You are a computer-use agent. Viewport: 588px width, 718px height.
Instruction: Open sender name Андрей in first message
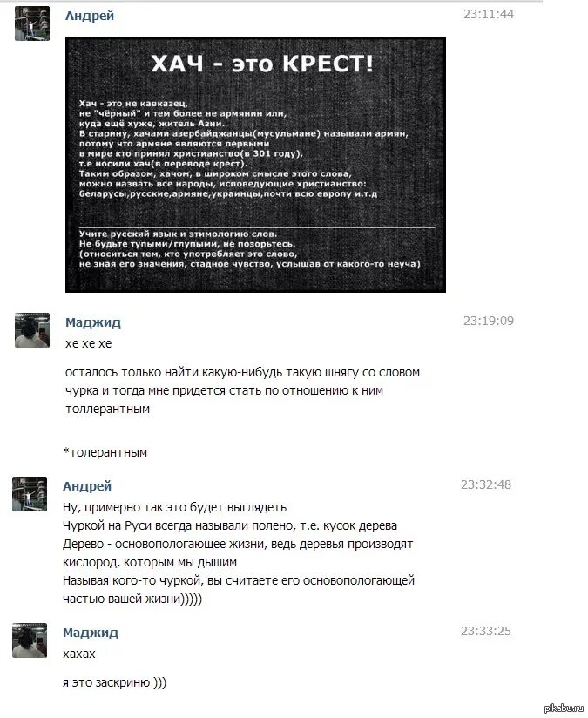click(x=90, y=16)
